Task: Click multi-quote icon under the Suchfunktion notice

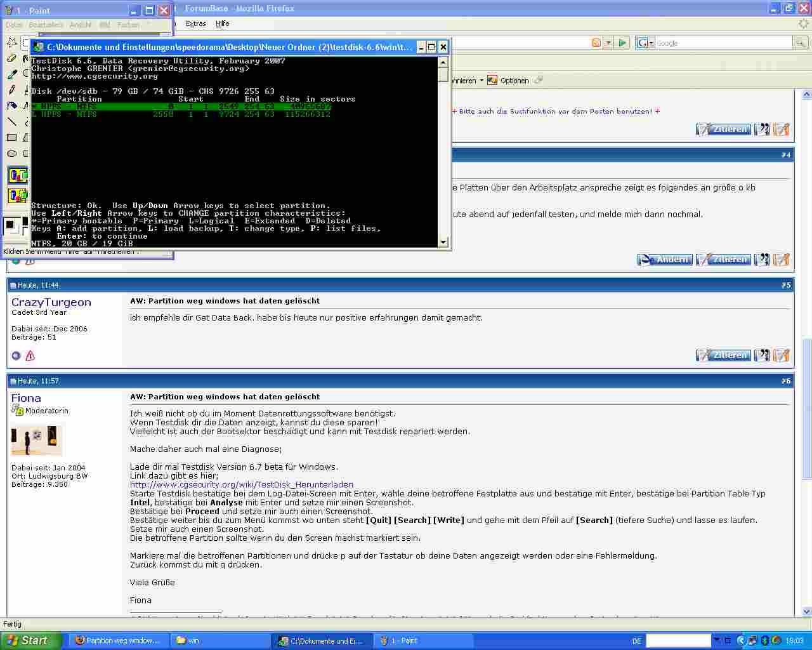Action: (762, 129)
